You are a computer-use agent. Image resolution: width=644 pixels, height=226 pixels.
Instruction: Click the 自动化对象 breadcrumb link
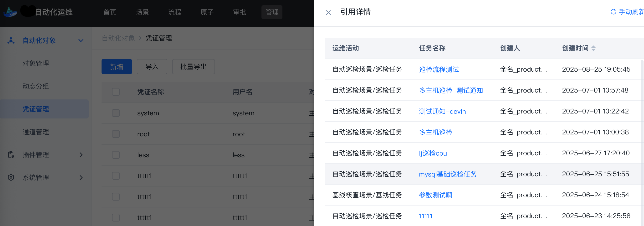pyautogui.click(x=118, y=38)
